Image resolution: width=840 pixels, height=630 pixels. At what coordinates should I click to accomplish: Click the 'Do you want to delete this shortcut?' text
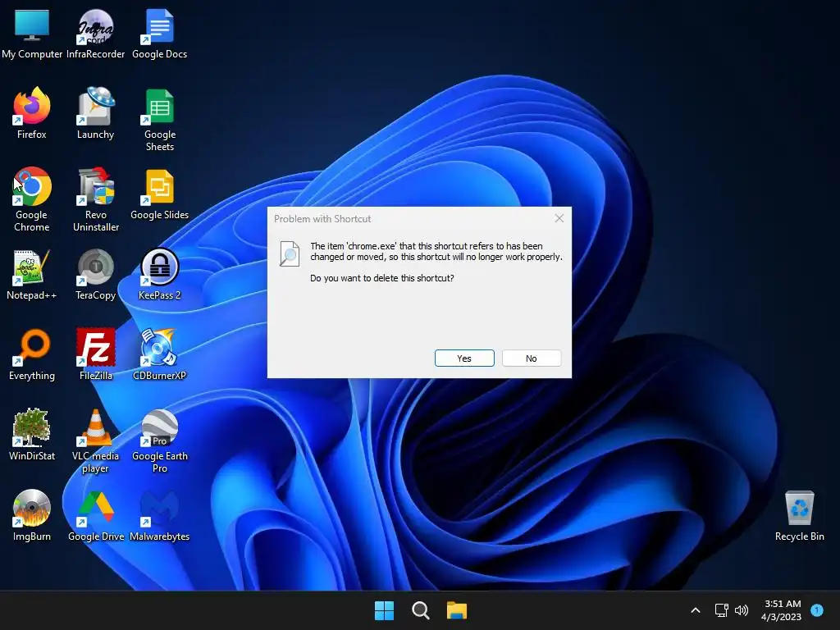(382, 278)
